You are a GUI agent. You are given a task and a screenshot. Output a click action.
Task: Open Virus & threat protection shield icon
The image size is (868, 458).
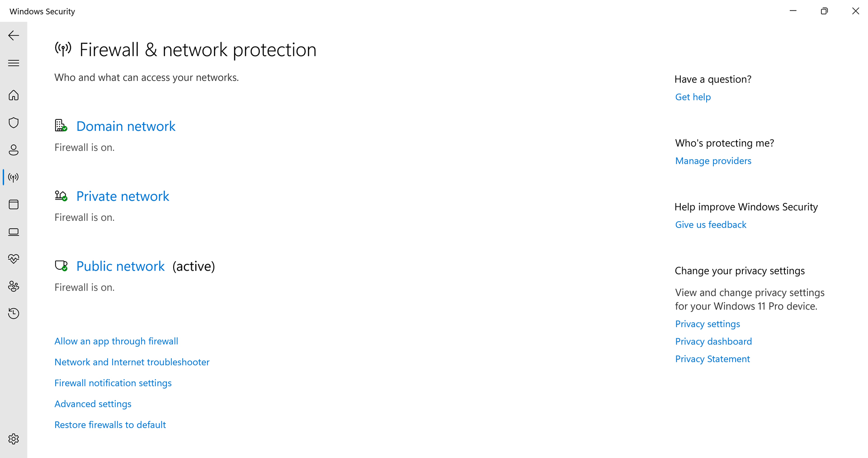(14, 123)
